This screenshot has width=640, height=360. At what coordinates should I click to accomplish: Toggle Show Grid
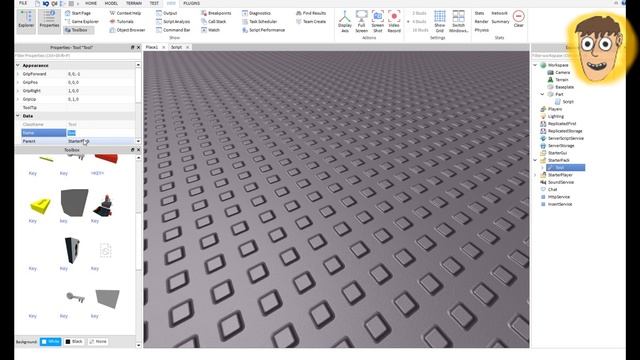coord(440,22)
